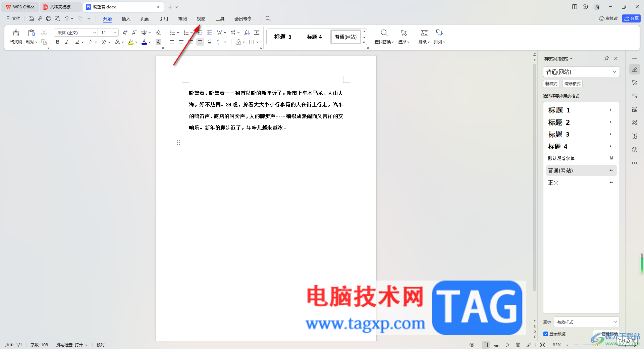Click the new tab plus button
Viewport: 644px width, 349px height.
tap(170, 7)
